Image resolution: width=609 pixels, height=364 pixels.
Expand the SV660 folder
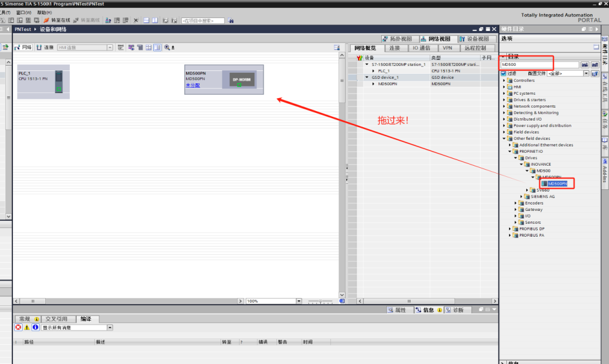[527, 190]
